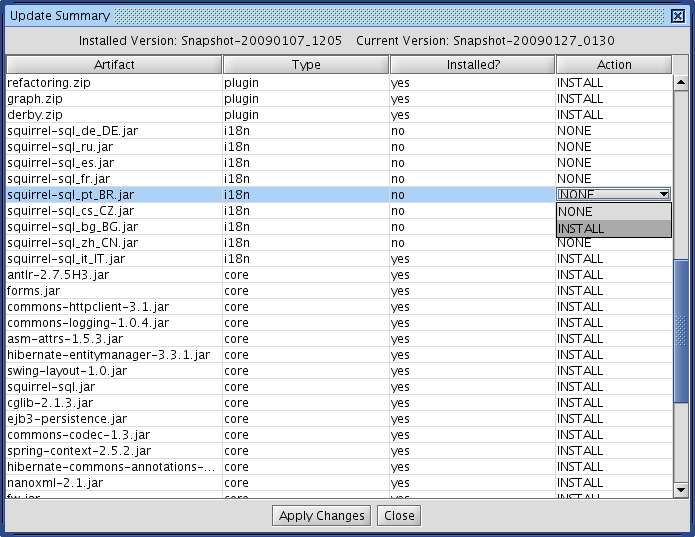The image size is (695, 537).
Task: Close the Update Summary dialog via title bar X
Action: tap(677, 16)
